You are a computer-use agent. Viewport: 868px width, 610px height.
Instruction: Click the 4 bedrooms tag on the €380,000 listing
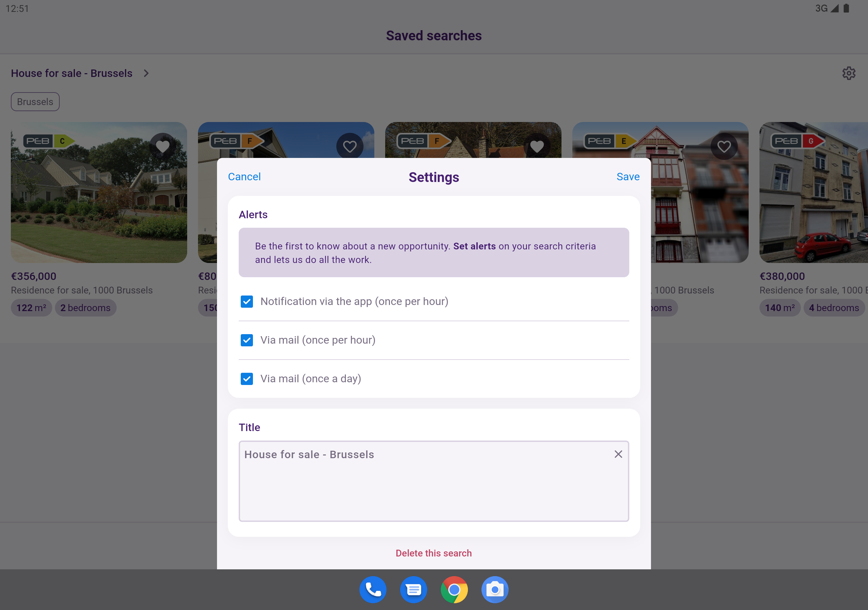click(834, 308)
